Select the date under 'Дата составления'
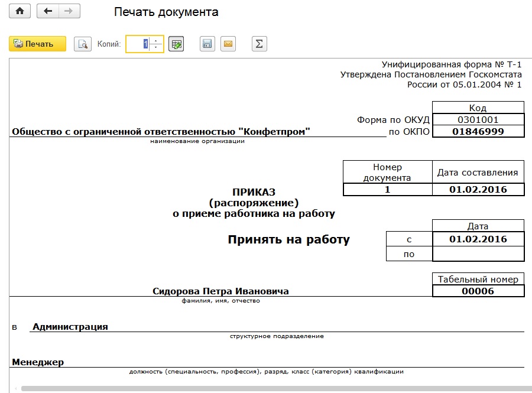Viewport: 532px width, 393px height. (478, 190)
